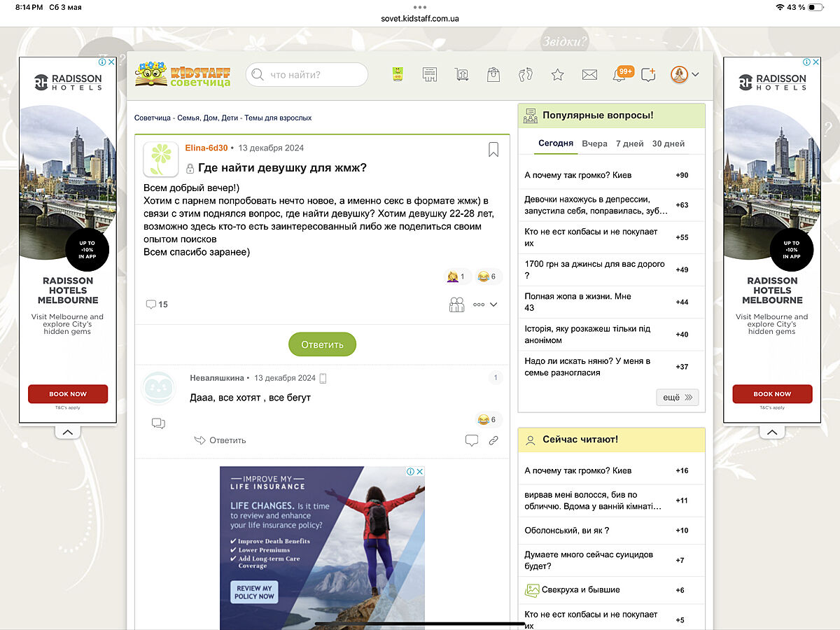840x630 pixels.
Task: Click the ещё button under popular questions
Action: 677,398
